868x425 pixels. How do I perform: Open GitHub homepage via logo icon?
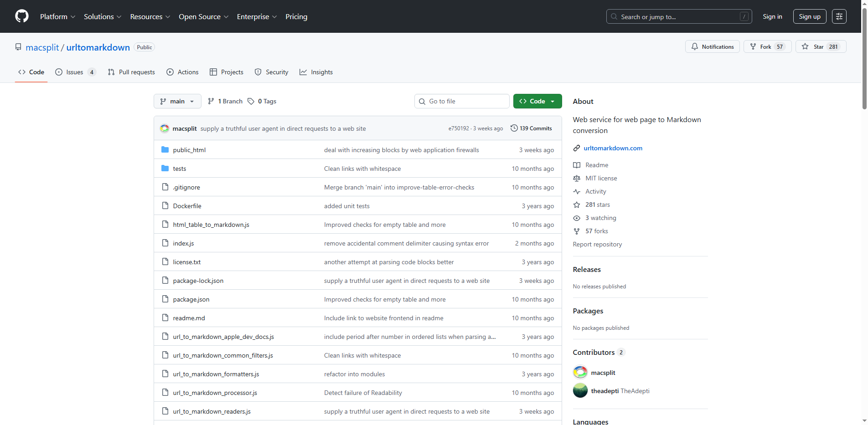[x=21, y=16]
